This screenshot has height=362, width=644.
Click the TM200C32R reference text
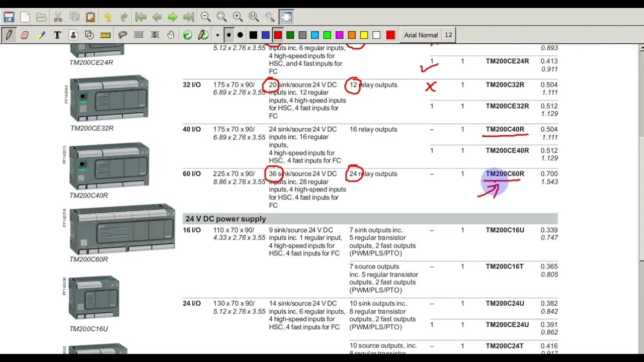(505, 85)
